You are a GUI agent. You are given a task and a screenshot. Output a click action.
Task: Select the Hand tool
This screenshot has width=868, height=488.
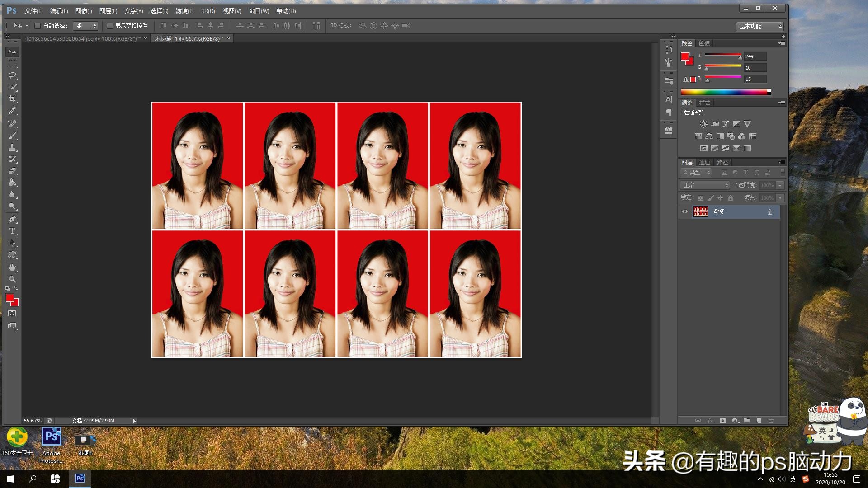pyautogui.click(x=12, y=267)
